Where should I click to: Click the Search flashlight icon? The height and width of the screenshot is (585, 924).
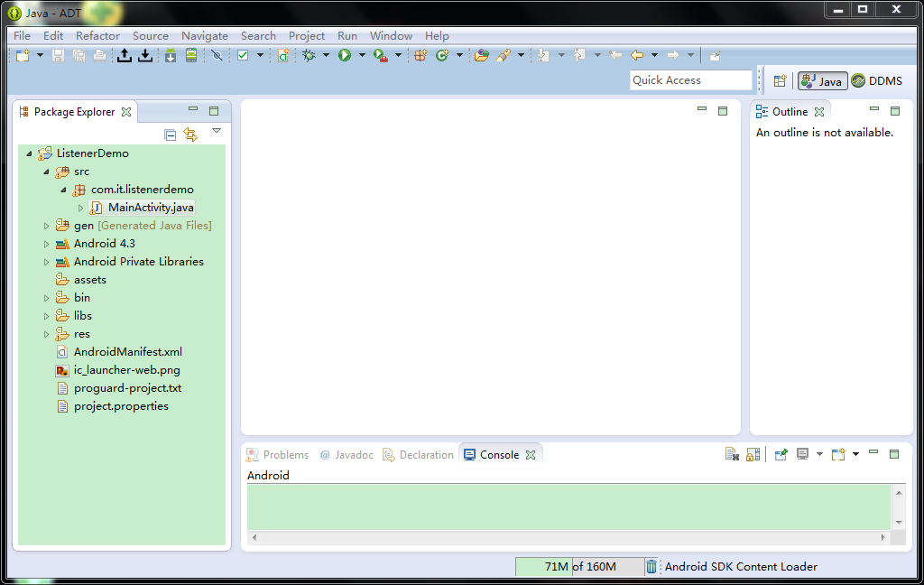tap(504, 55)
